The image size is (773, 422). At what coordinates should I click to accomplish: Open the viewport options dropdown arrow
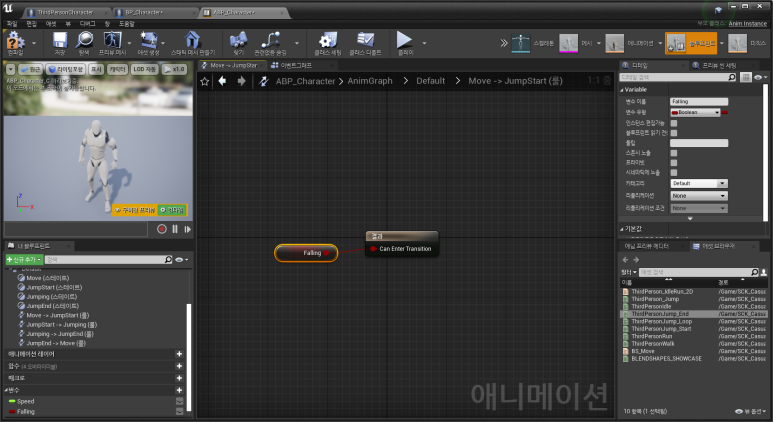pyautogui.click(x=11, y=70)
